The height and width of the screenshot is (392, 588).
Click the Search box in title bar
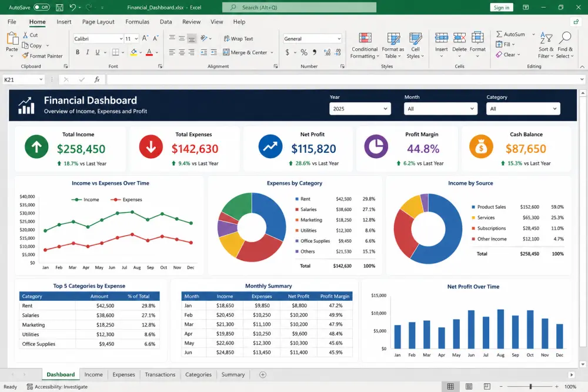point(299,7)
